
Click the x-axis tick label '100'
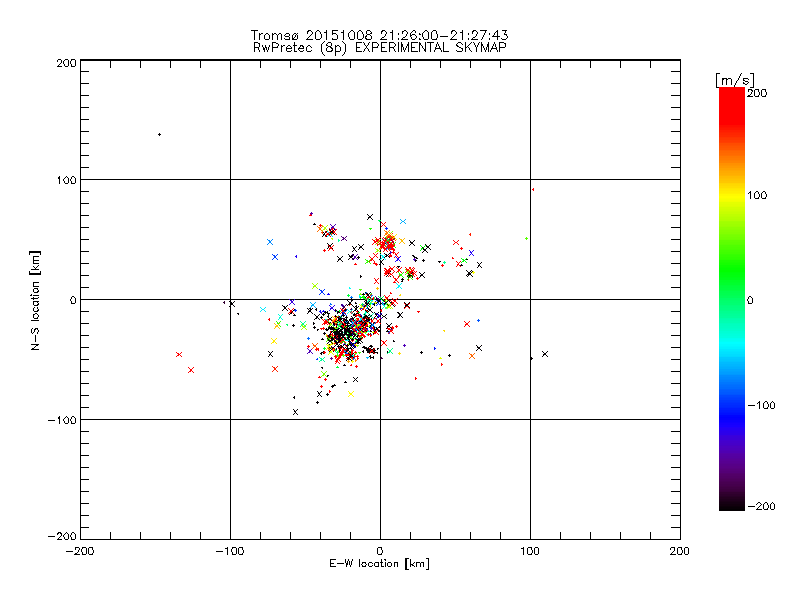pyautogui.click(x=530, y=551)
